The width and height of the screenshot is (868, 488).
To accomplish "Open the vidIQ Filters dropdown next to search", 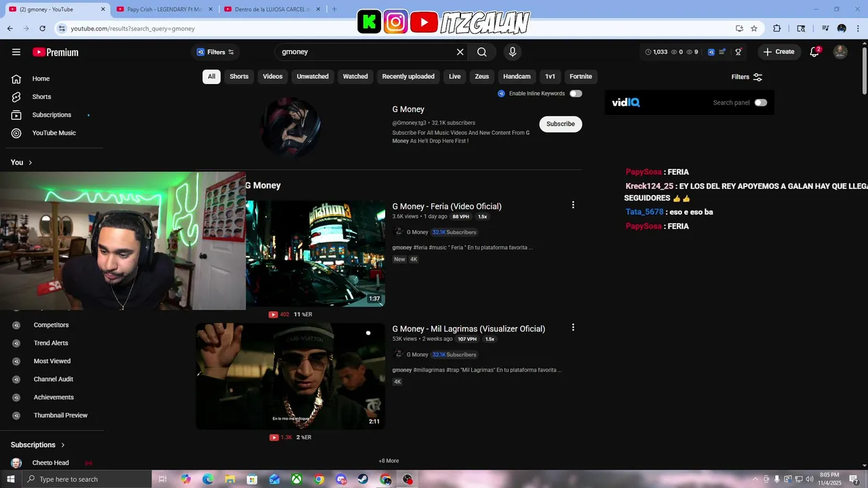I will coord(215,52).
